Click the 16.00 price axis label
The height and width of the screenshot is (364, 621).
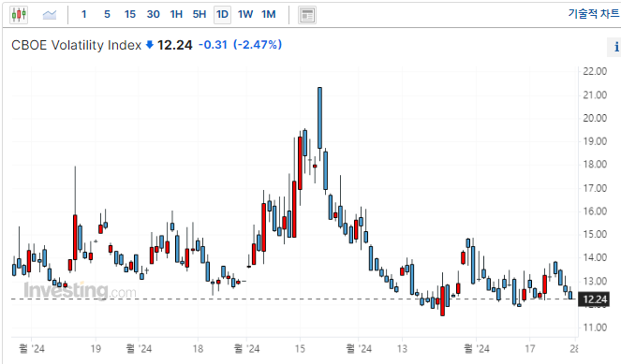595,211
